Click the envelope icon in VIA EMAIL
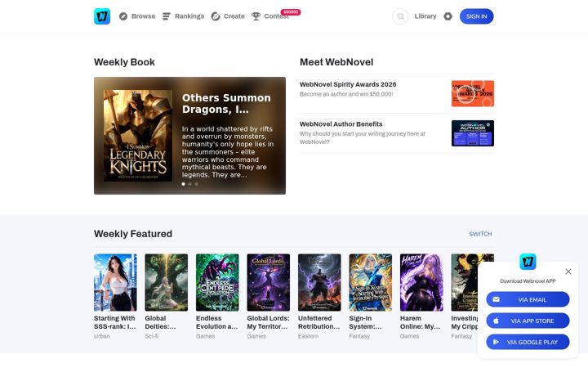 coord(496,299)
